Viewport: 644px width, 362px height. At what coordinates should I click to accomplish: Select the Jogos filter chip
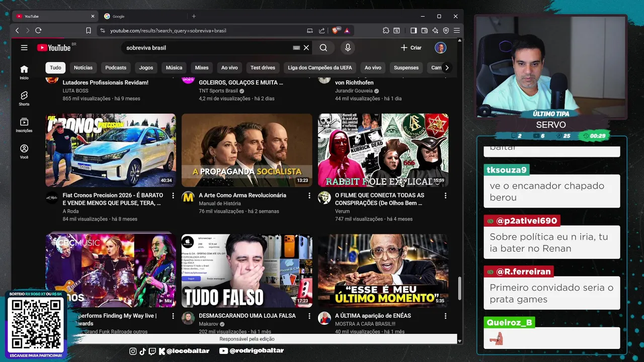tap(146, 68)
